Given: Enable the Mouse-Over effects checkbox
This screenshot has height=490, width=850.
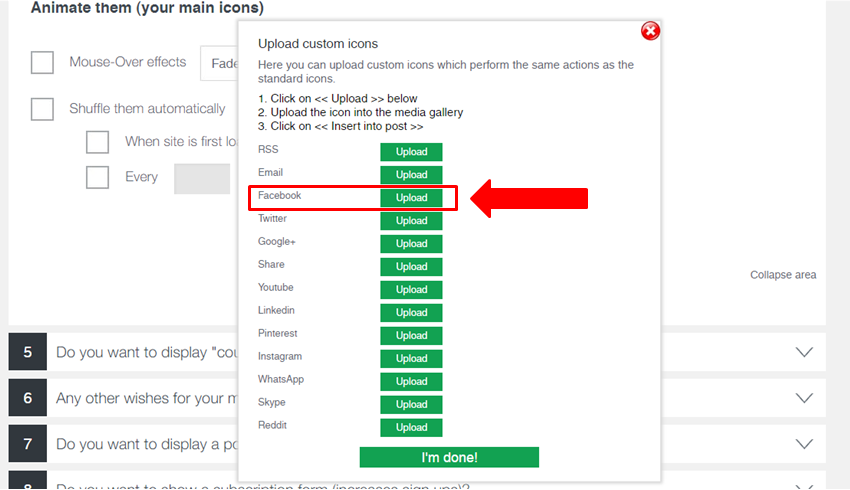Looking at the screenshot, I should click(42, 62).
